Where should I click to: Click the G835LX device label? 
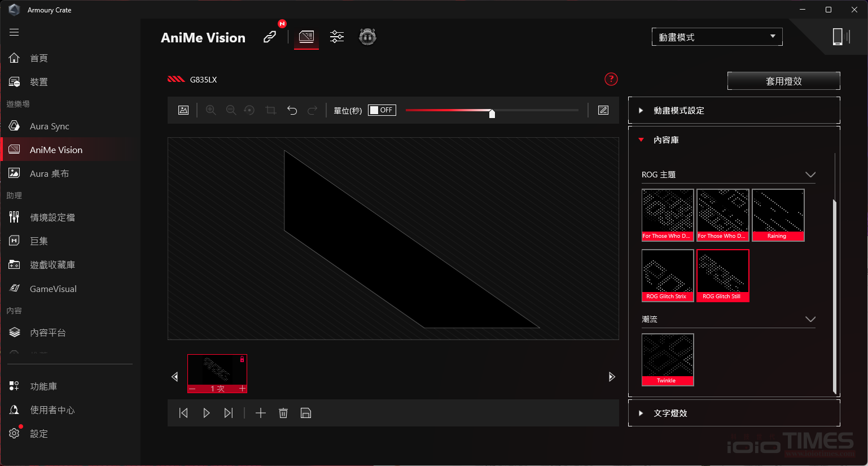(203, 80)
